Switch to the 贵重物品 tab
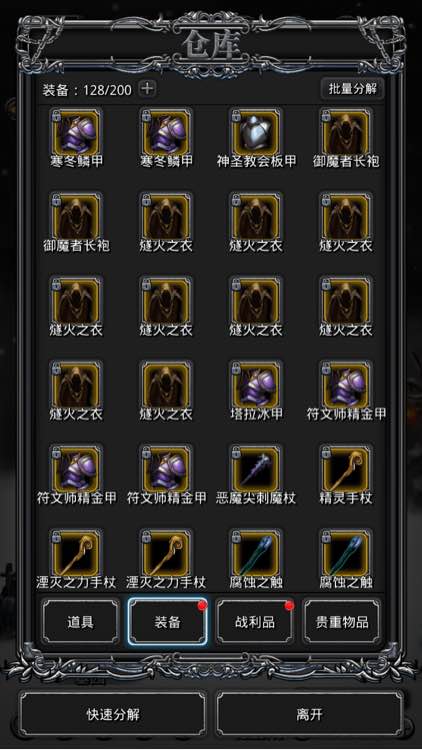Screen dimensions: 422x750 click(342, 621)
